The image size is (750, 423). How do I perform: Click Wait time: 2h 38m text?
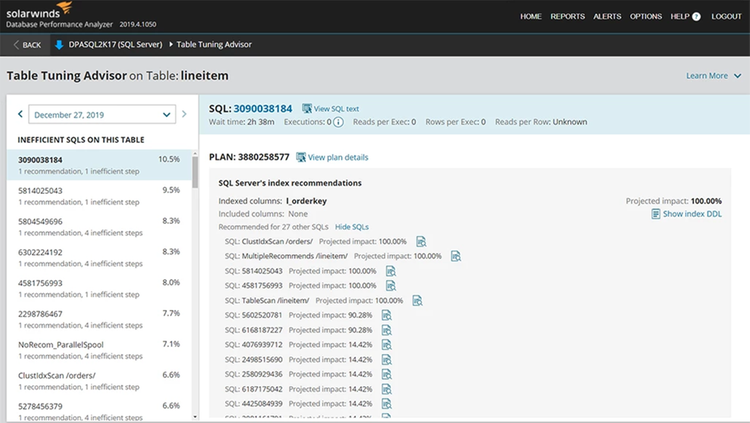click(x=242, y=122)
